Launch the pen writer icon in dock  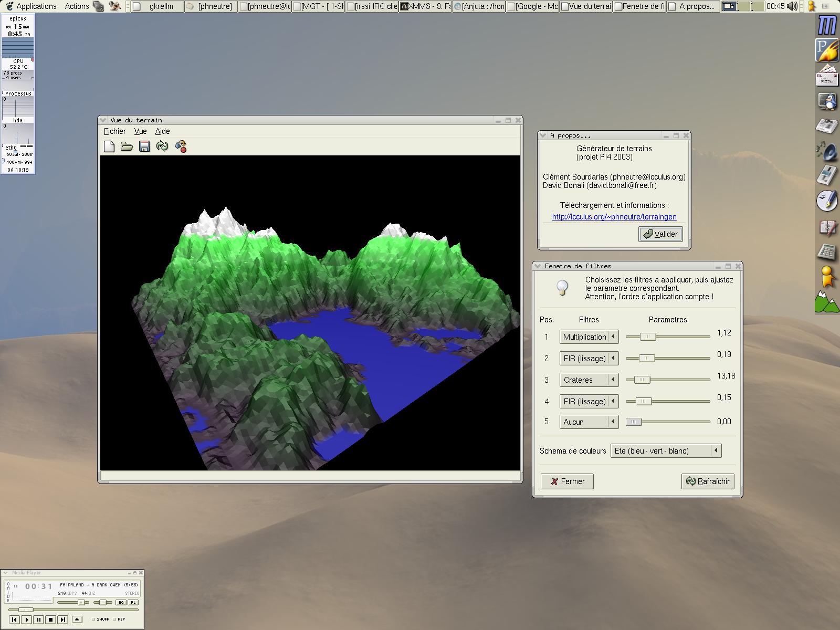point(827,200)
